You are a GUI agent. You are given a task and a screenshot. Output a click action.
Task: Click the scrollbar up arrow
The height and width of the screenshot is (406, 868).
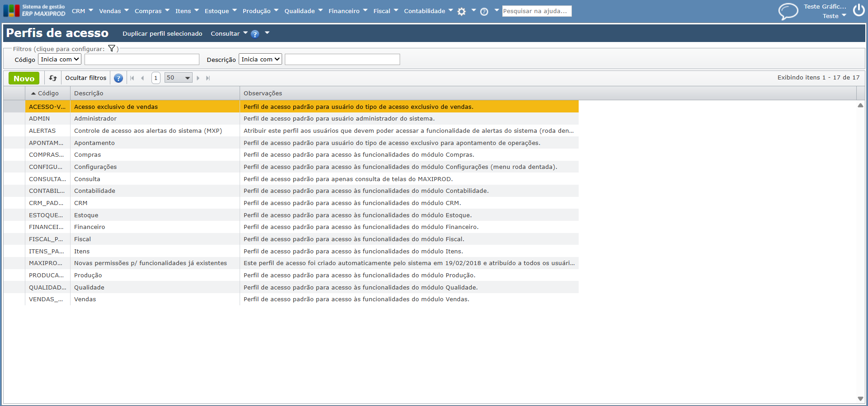click(x=860, y=105)
